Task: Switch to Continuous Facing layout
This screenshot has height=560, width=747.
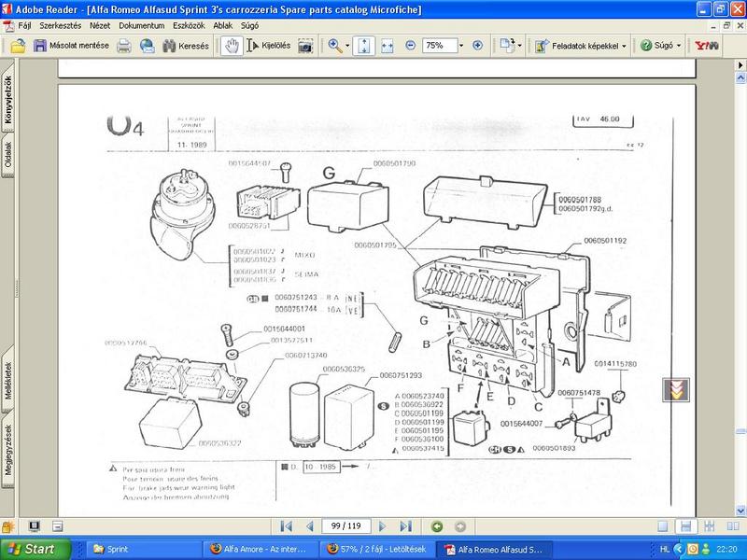Action: point(710,526)
